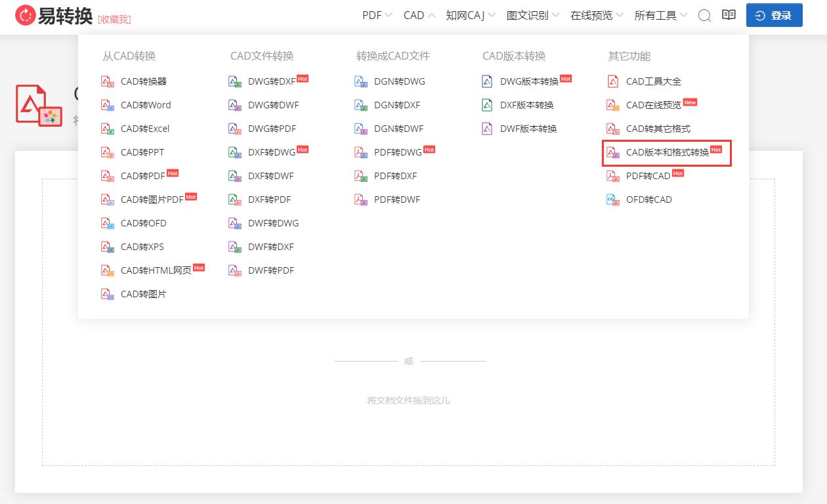Select the DWG版本转换 icon

[486, 81]
